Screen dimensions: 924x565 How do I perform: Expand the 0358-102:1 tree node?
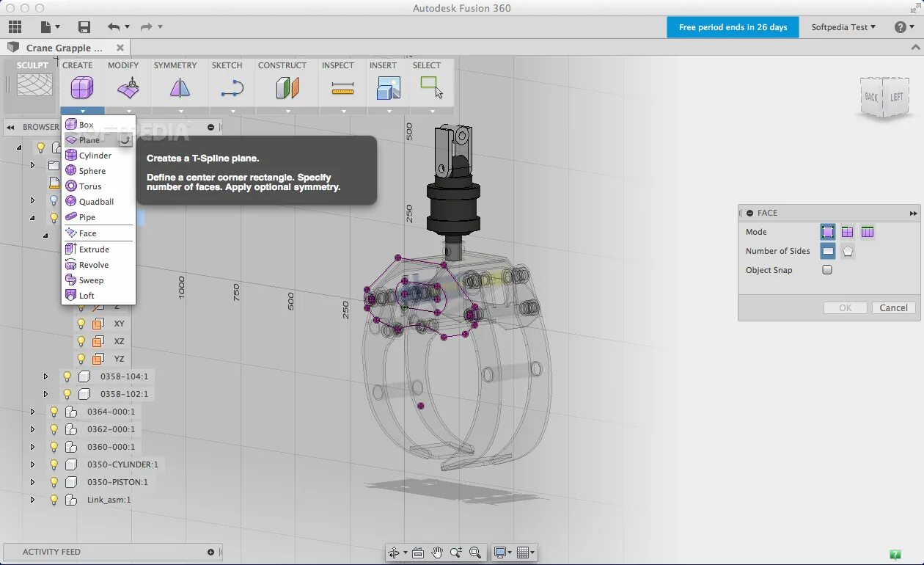coord(45,394)
